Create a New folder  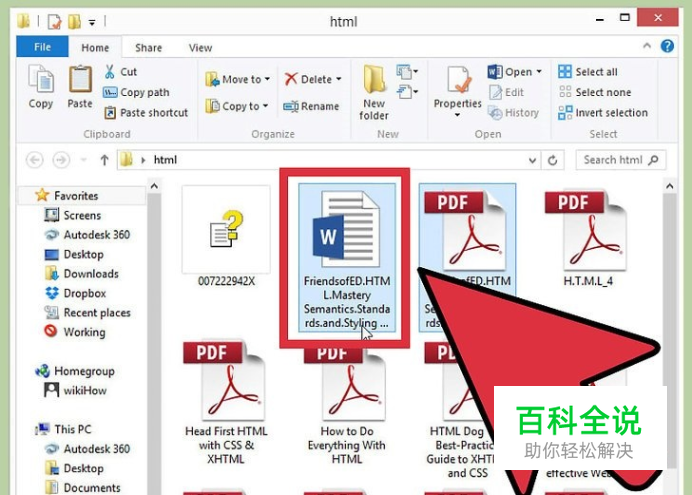[x=374, y=92]
